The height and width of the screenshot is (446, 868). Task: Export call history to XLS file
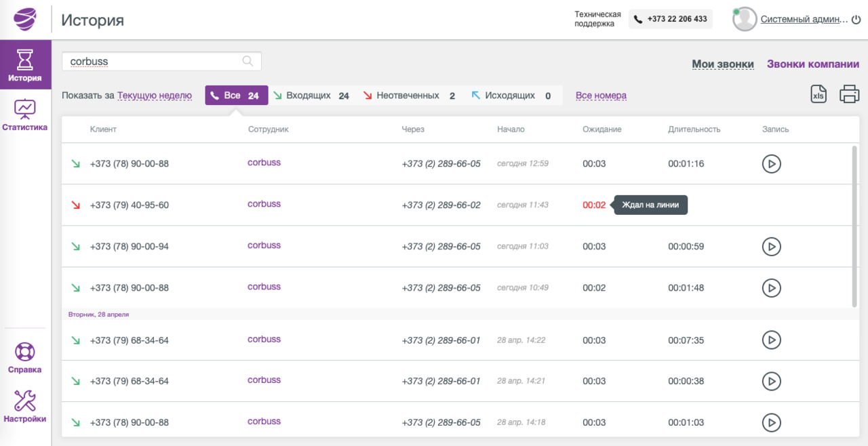[819, 94]
